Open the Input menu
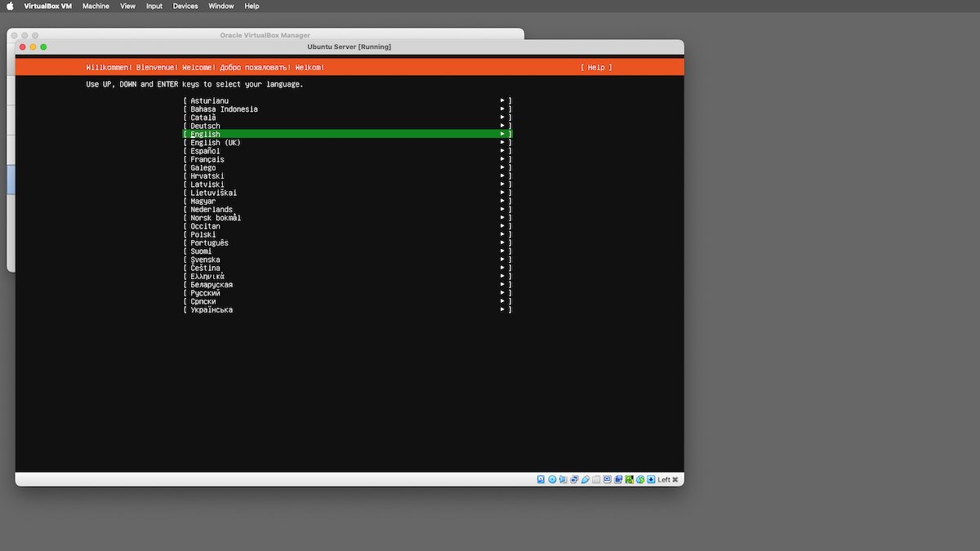The height and width of the screenshot is (551, 980). pyautogui.click(x=154, y=6)
